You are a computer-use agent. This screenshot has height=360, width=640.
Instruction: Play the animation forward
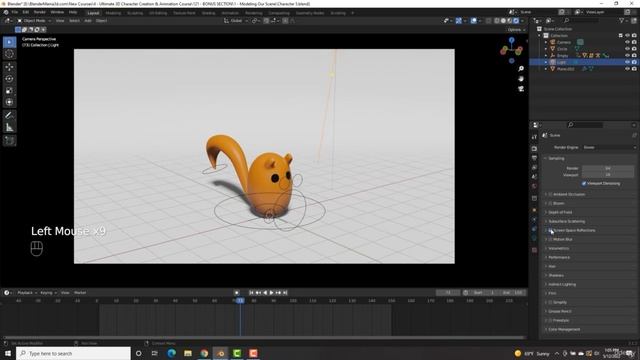click(x=271, y=293)
